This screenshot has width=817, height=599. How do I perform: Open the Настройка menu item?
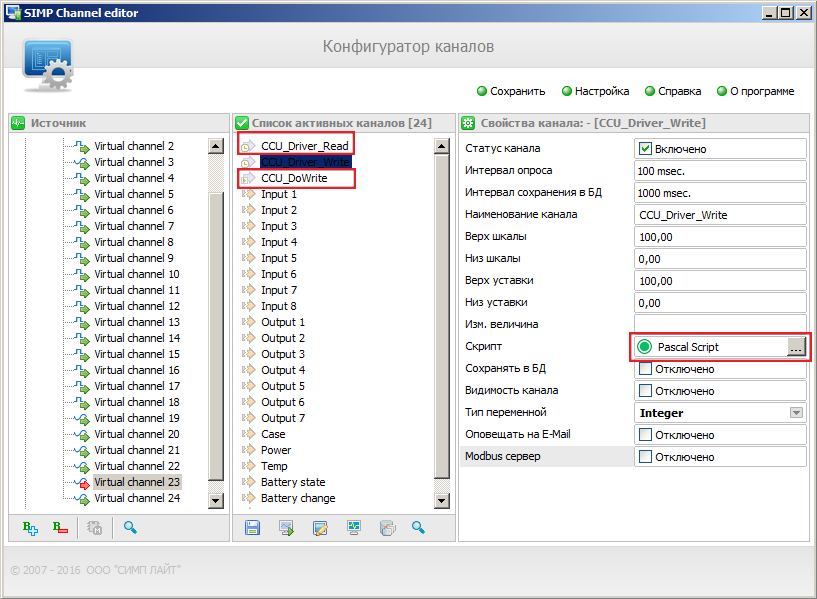(x=595, y=91)
